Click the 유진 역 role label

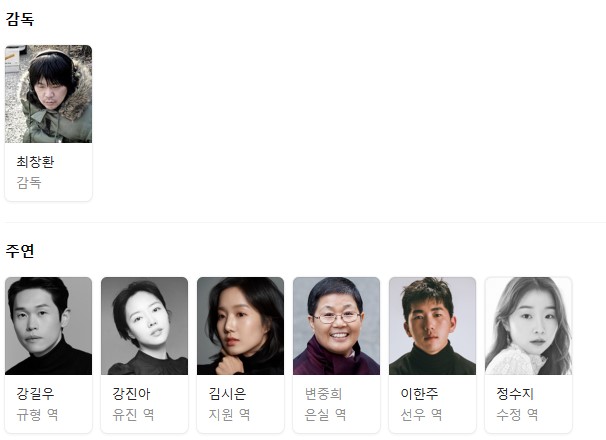point(133,415)
